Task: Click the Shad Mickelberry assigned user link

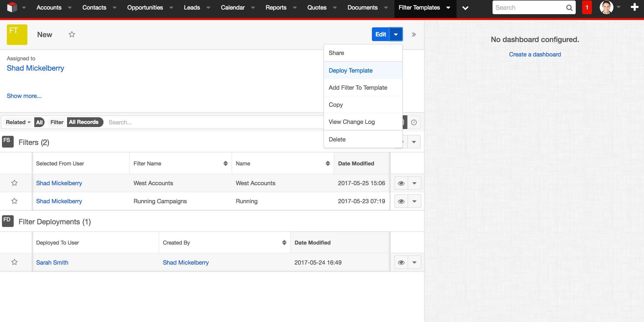Action: coord(35,68)
